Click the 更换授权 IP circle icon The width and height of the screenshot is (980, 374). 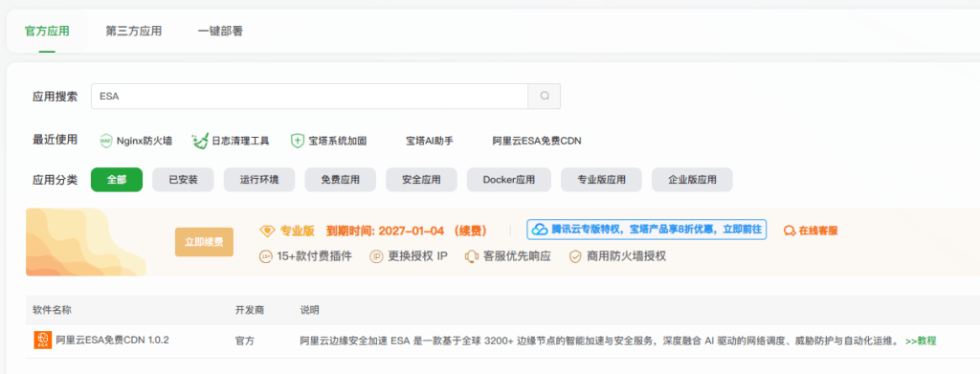click(x=376, y=256)
